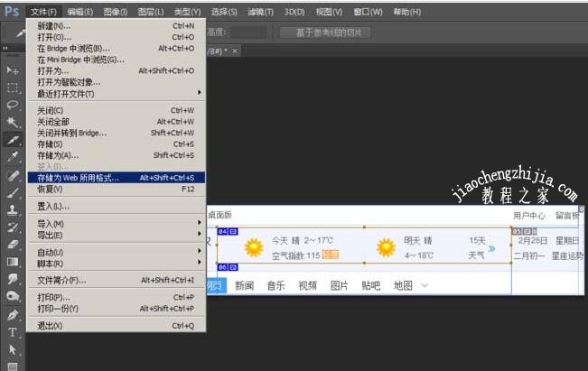The width and height of the screenshot is (588, 371).
Task: Expand the 最近打开文件(T) submenu
Action: coord(200,93)
